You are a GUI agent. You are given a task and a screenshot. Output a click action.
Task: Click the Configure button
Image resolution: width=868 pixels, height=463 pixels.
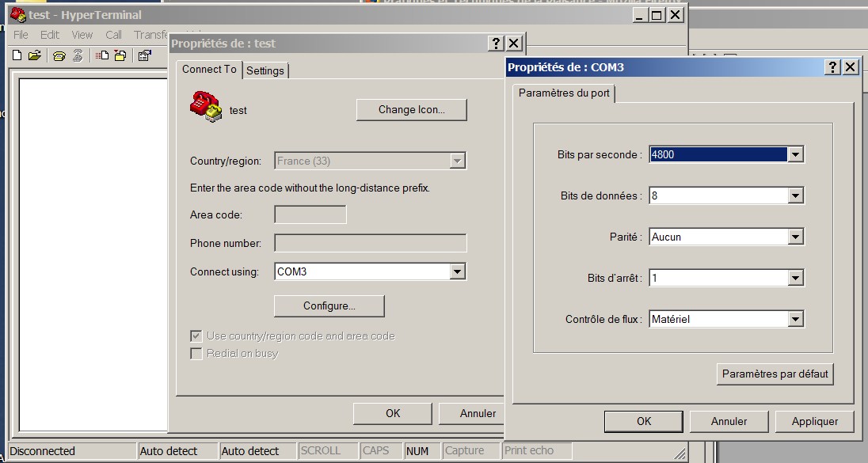point(329,306)
